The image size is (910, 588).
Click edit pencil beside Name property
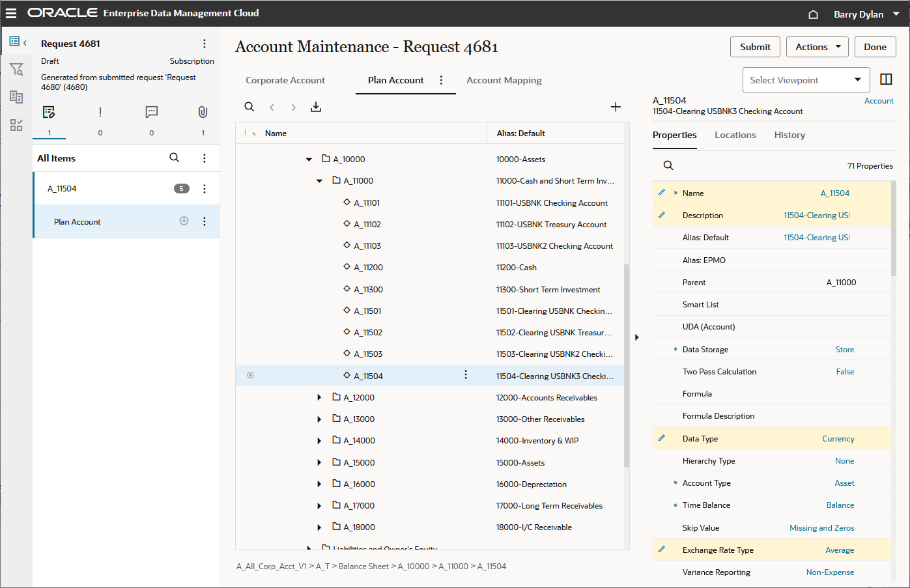662,193
